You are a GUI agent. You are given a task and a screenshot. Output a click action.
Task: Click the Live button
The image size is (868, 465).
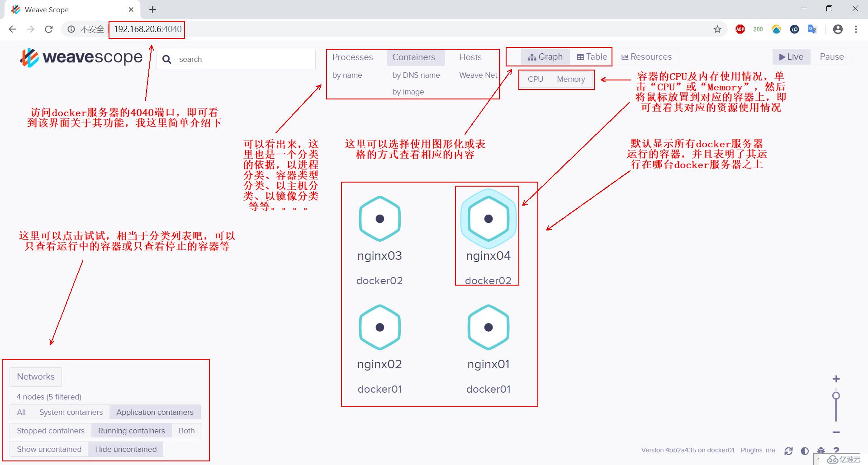click(791, 57)
